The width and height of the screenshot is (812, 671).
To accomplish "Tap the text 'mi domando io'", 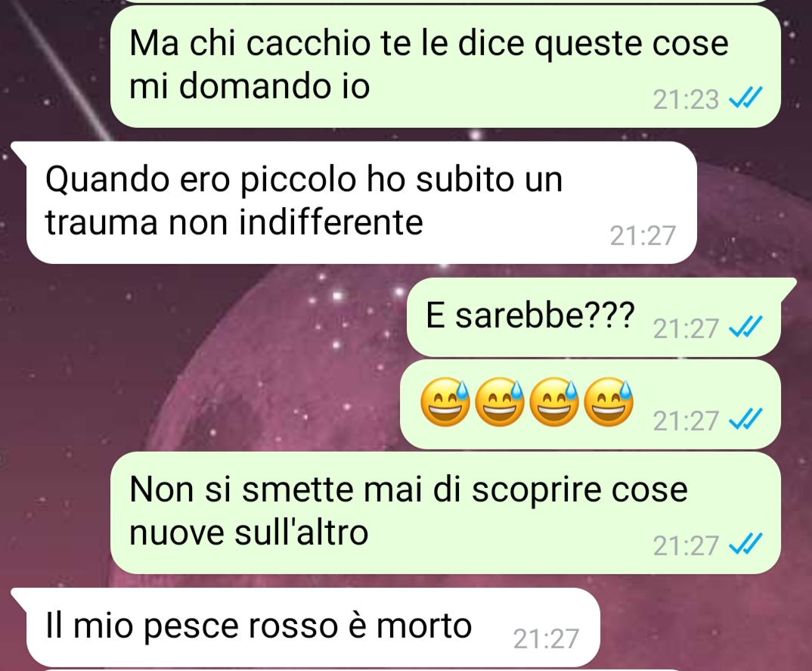I will [x=249, y=86].
